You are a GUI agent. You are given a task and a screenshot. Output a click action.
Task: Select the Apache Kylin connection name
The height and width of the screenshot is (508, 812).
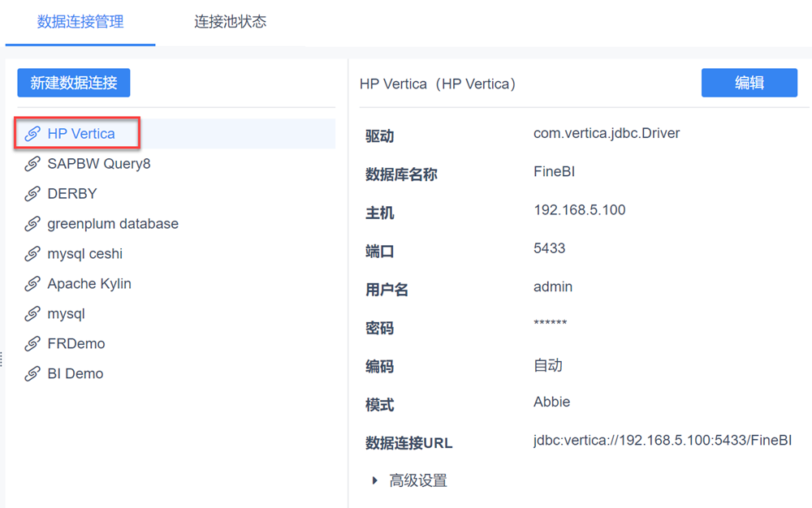coord(89,284)
